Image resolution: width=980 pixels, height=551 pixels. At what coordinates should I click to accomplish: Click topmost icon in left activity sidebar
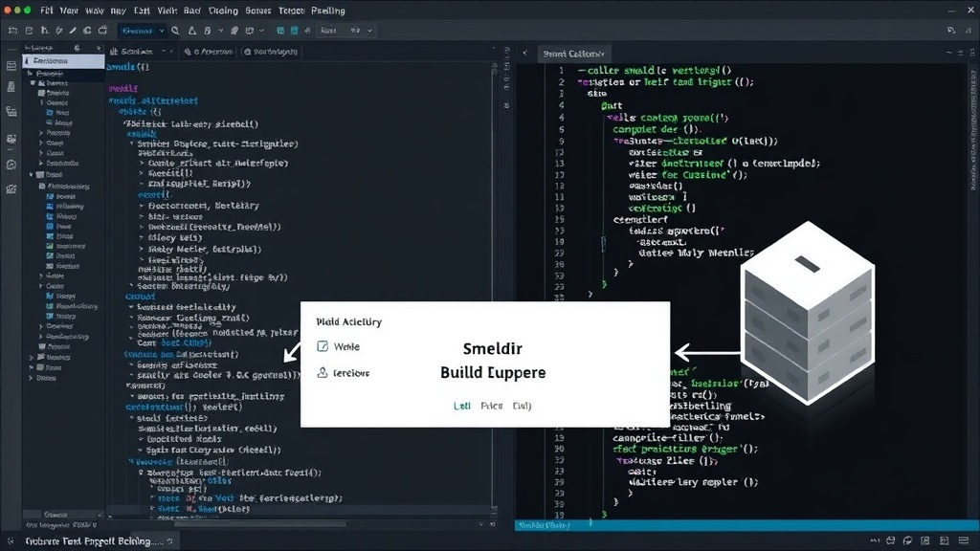point(11,66)
